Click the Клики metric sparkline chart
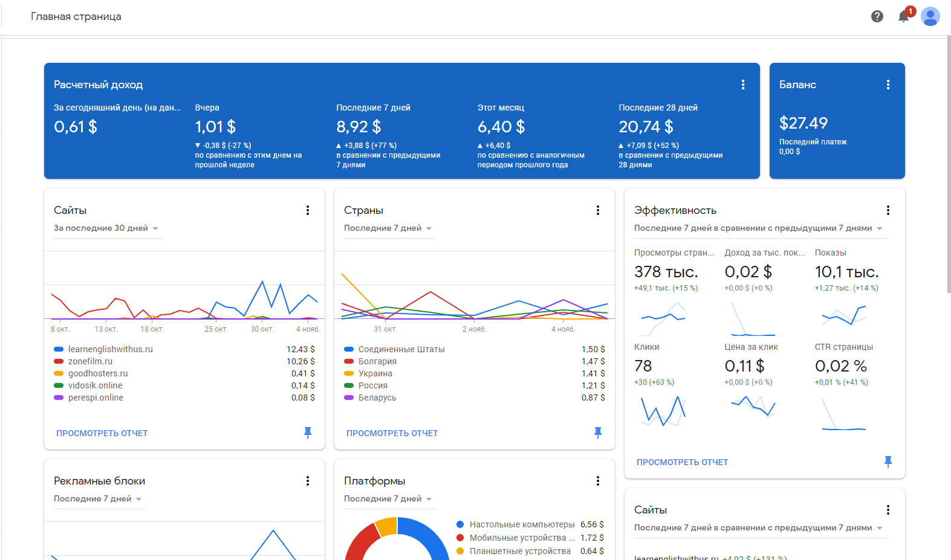This screenshot has width=951, height=560. (663, 411)
